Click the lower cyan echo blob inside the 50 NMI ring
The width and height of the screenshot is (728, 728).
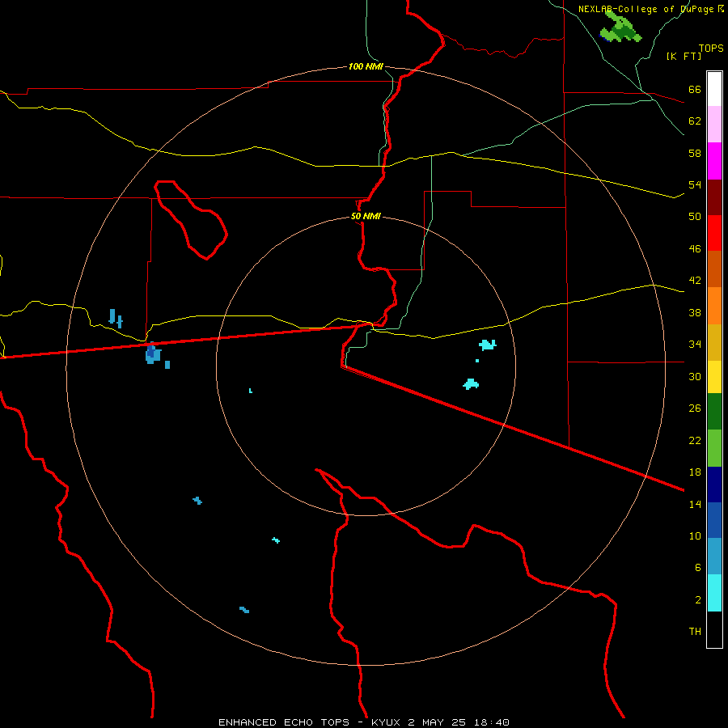point(471,384)
